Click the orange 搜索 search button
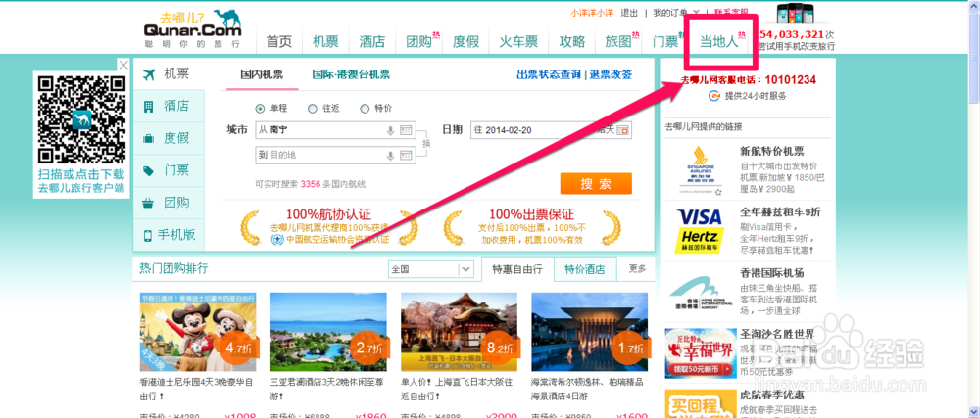 [596, 184]
